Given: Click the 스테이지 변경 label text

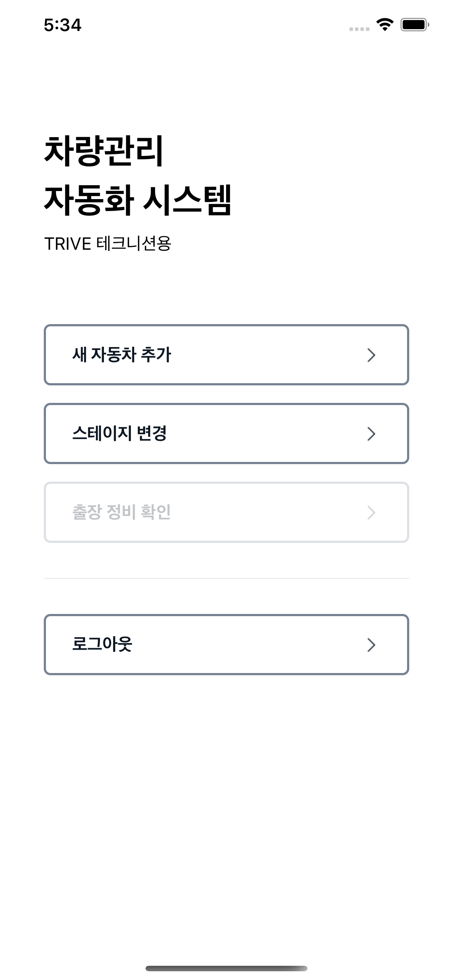Looking at the screenshot, I should (120, 433).
